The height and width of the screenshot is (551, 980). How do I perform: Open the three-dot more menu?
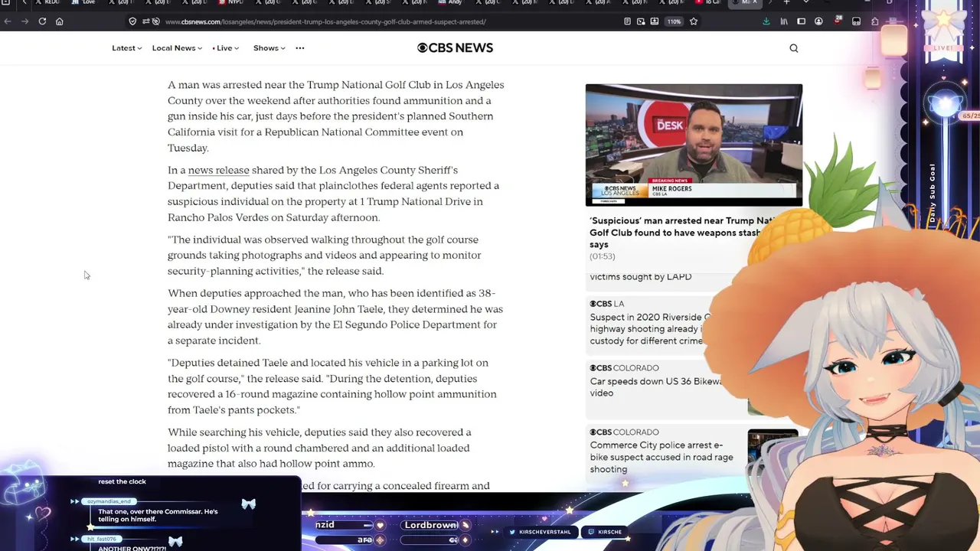[300, 48]
